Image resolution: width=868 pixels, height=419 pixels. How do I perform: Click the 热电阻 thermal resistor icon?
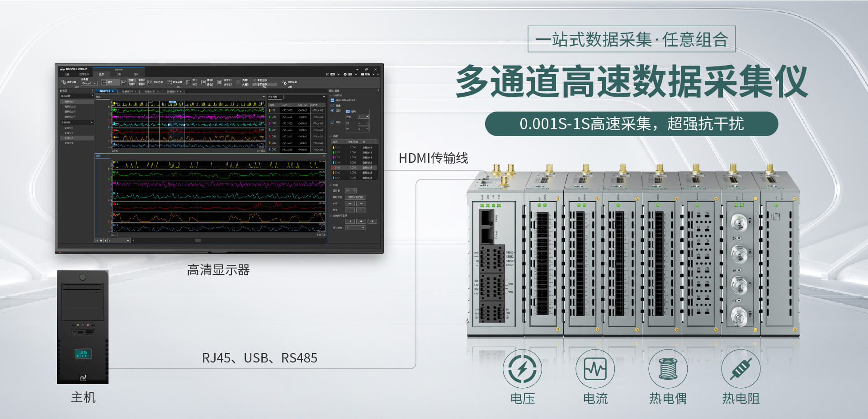tap(741, 369)
